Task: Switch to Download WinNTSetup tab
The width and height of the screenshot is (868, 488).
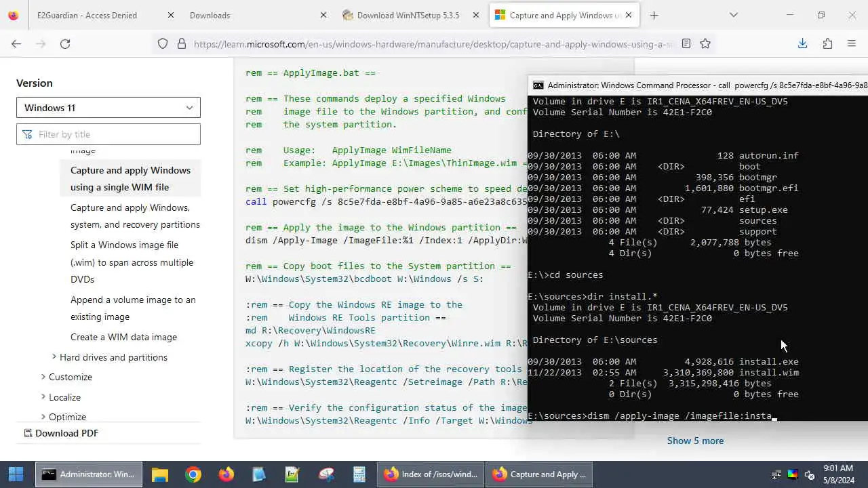Action: pos(408,15)
